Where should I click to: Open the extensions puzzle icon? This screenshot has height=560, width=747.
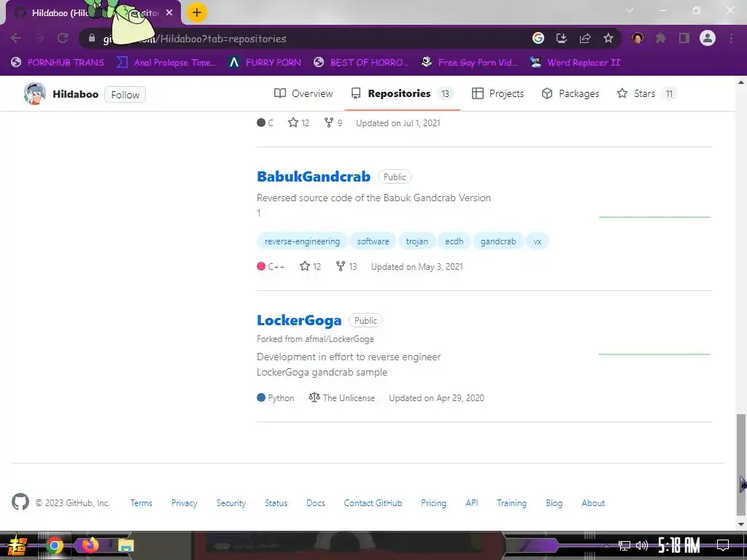tap(661, 38)
